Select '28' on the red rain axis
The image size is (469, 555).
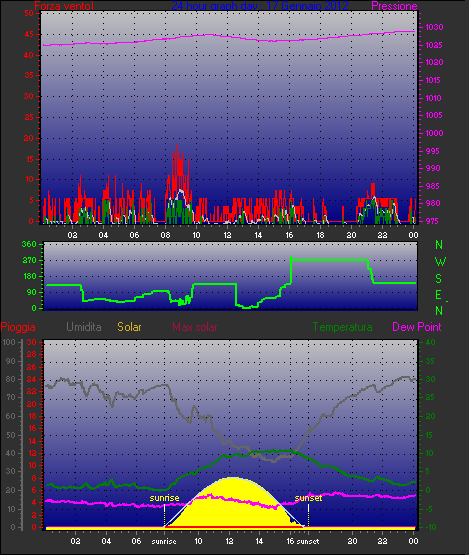32,354
